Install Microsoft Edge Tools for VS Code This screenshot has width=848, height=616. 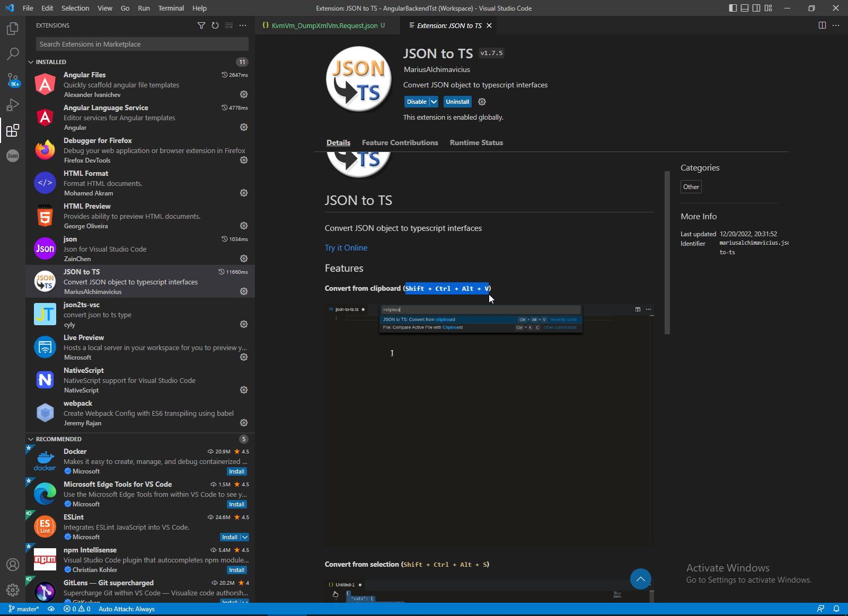coord(237,504)
